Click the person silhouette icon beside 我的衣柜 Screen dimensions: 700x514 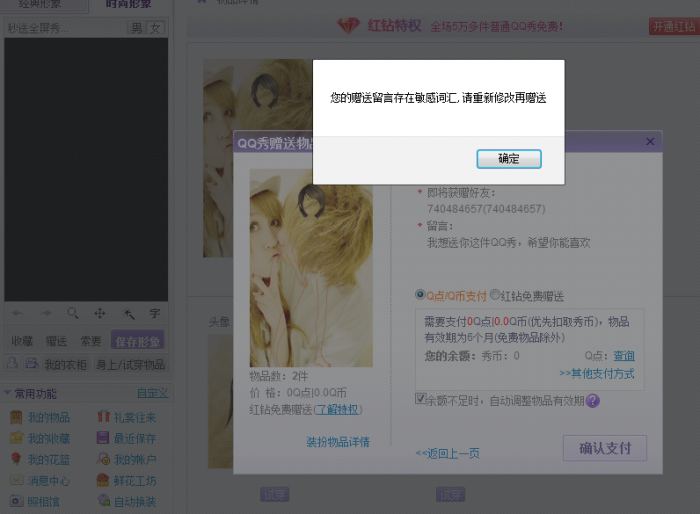12,363
